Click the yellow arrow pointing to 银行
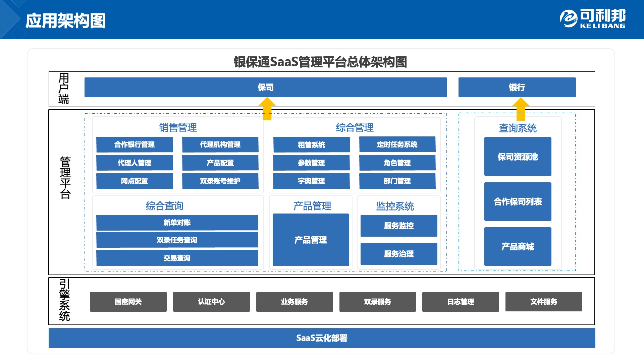This screenshot has height=362, width=644. (521, 108)
